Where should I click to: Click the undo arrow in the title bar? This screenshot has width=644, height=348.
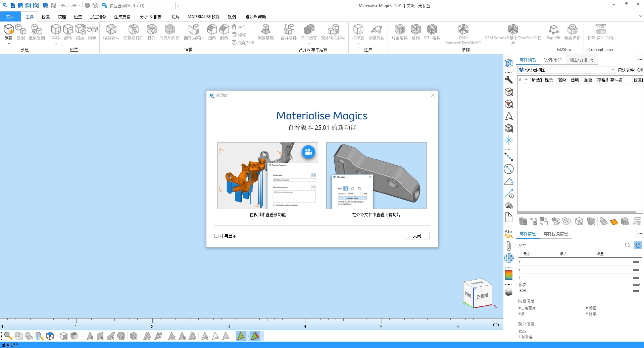pos(63,5)
